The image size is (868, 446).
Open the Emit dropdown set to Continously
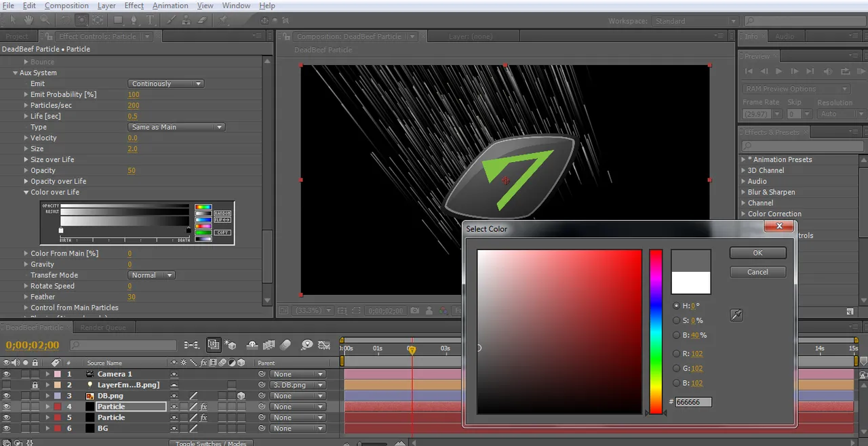[x=165, y=83]
